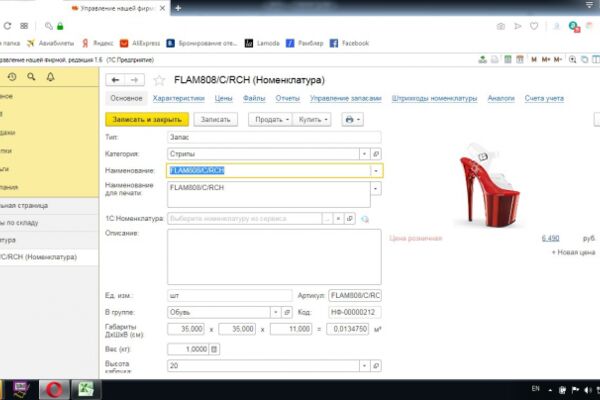Screen dimensions: 600x400
Task: Click the M- memory button
Action: click(x=558, y=59)
